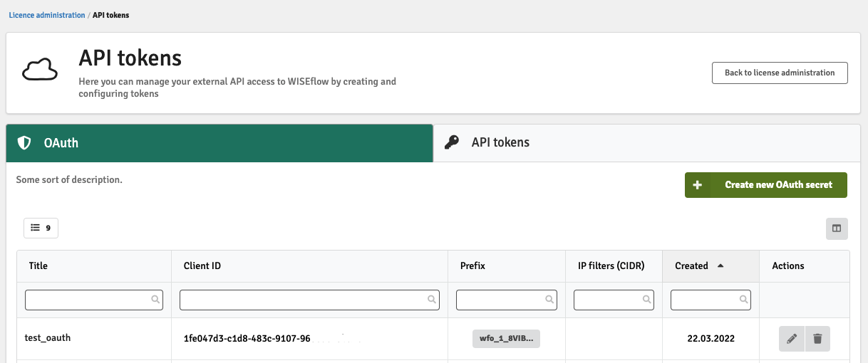This screenshot has height=363, width=868.
Task: Sort by the Prefix column header
Action: [x=507, y=265]
